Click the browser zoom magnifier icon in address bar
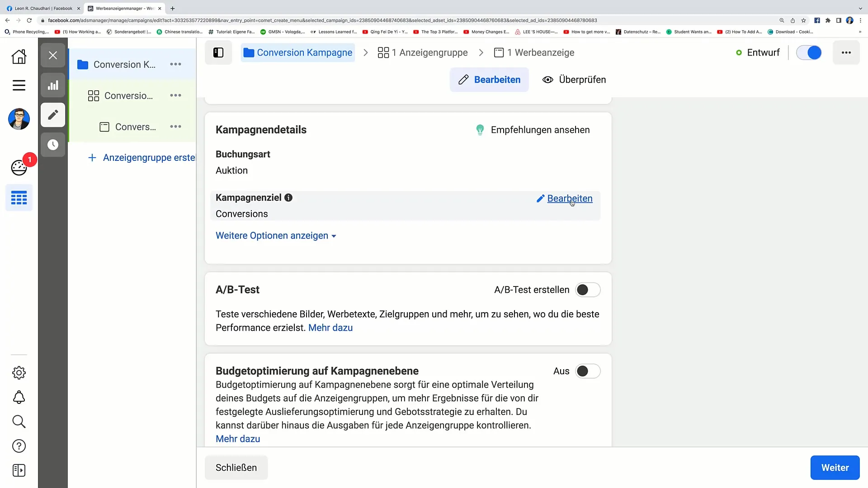This screenshot has height=488, width=868. pos(782,20)
